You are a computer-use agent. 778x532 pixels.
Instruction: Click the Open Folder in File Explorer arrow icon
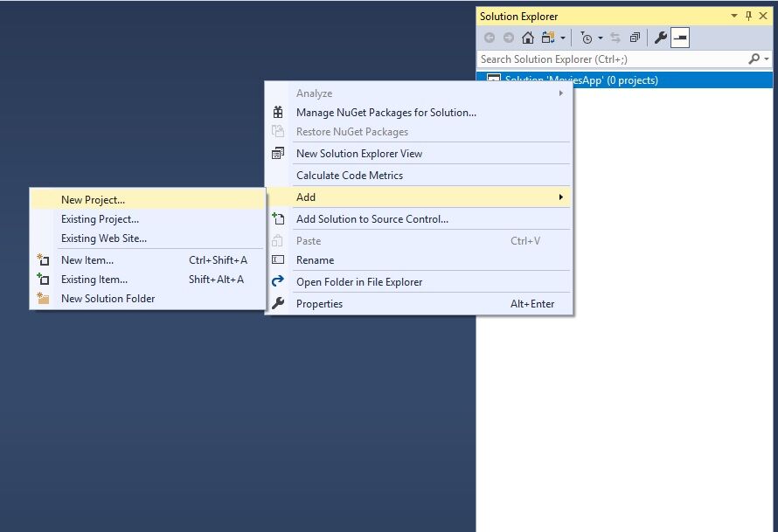pyautogui.click(x=278, y=281)
